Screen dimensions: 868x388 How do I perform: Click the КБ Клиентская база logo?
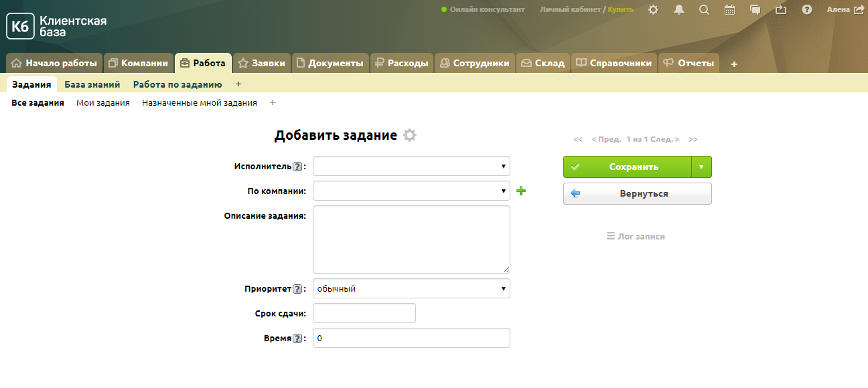pos(56,26)
